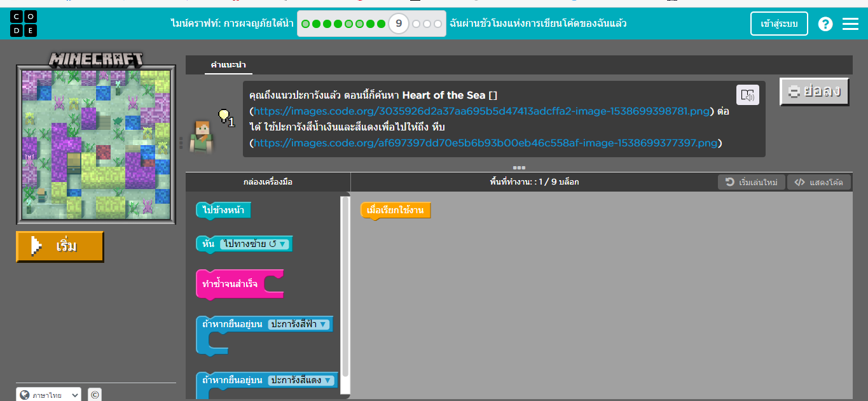Go to level 10 empty progress dot

417,24
